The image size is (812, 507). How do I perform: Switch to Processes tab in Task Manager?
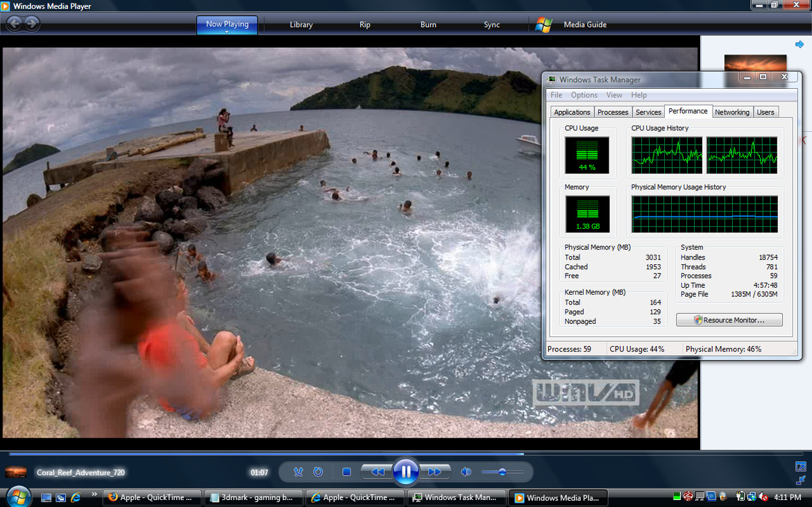click(x=613, y=112)
